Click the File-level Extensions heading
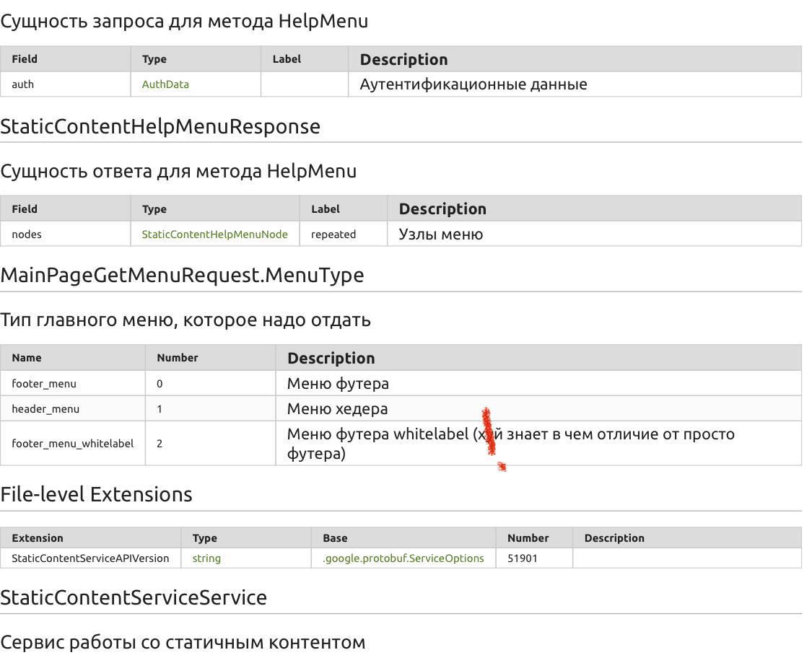This screenshot has width=812, height=663. 96,494
